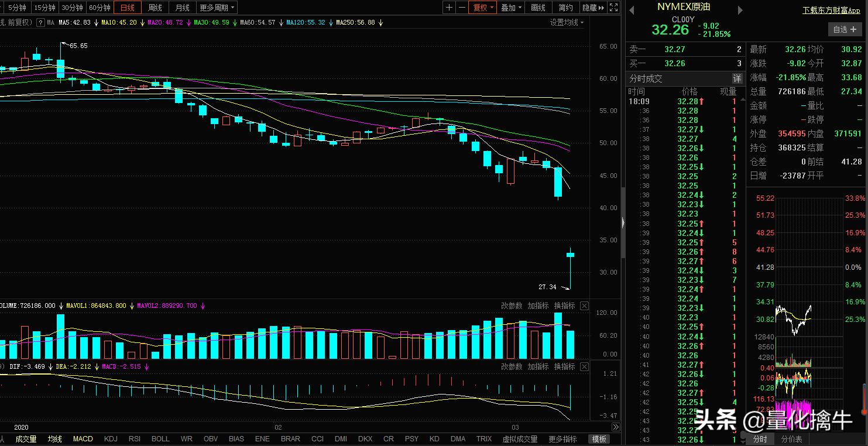Click the arrow next to DIF value
The image size is (868, 446).
coord(50,366)
